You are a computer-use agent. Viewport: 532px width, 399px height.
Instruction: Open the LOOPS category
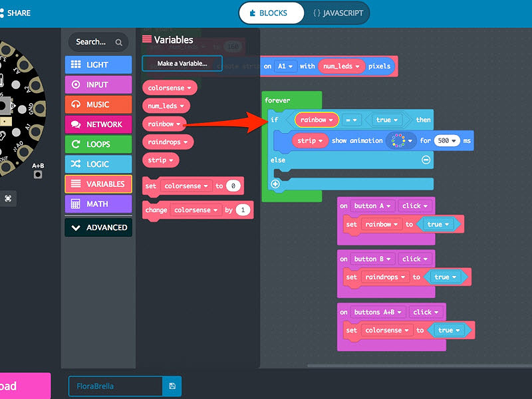98,144
